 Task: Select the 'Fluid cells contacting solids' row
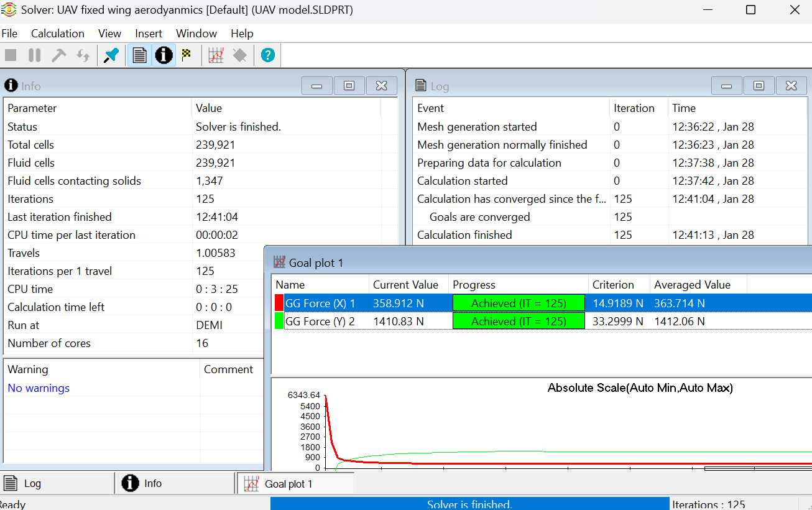click(200, 181)
